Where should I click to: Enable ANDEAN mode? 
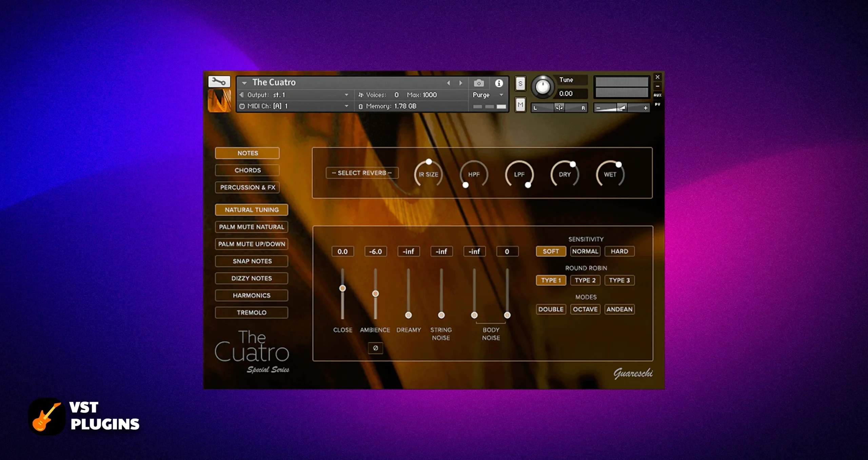619,309
